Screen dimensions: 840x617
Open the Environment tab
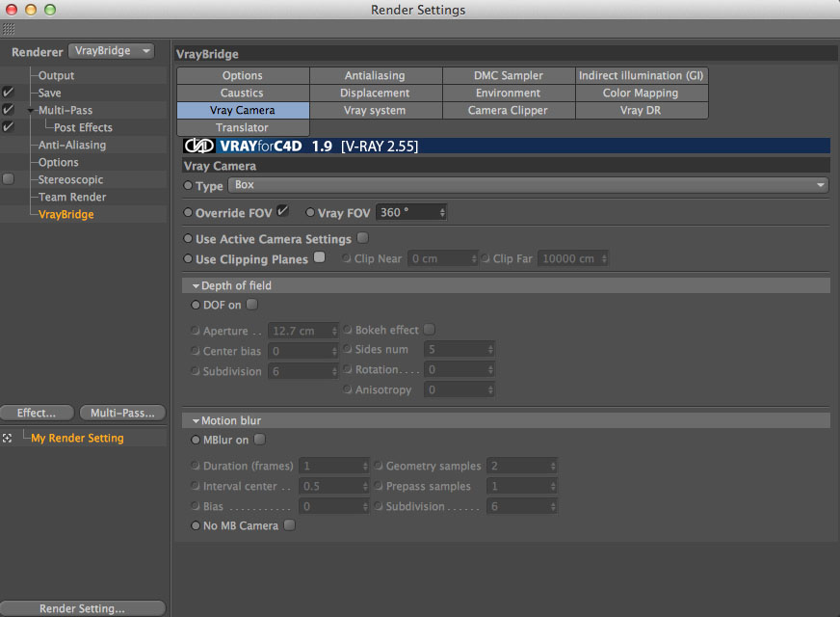(x=509, y=93)
